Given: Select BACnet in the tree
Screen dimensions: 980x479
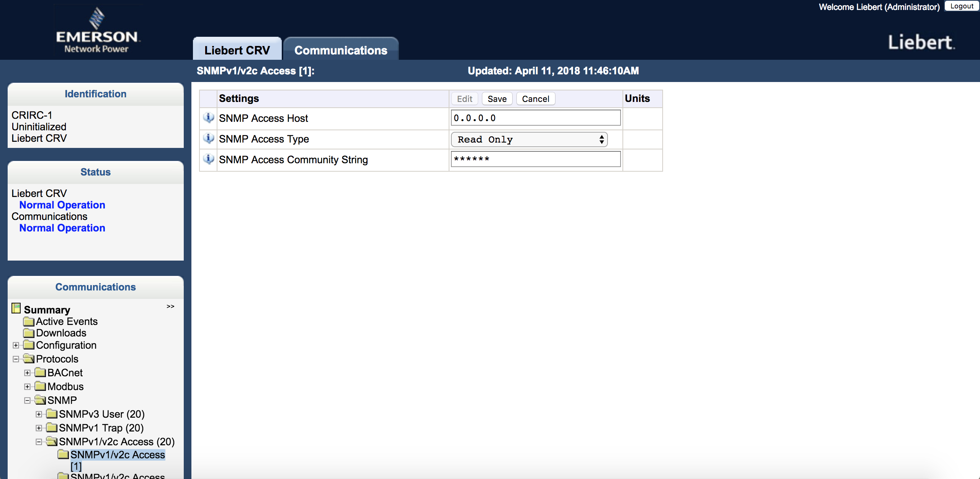Looking at the screenshot, I should 65,373.
